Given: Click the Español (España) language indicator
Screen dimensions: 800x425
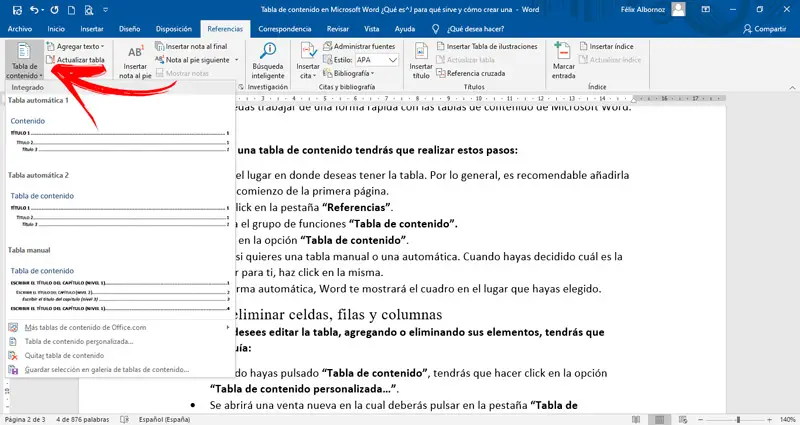Looking at the screenshot, I should pos(164,419).
